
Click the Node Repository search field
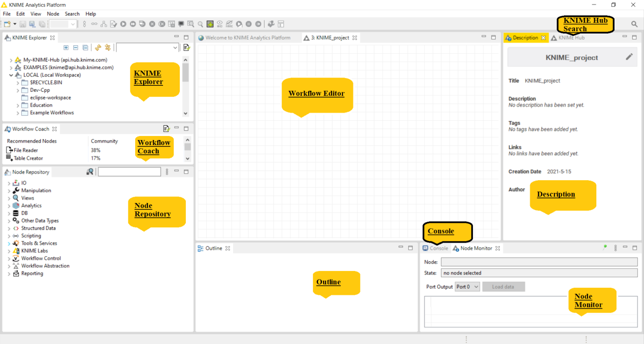[x=129, y=172]
